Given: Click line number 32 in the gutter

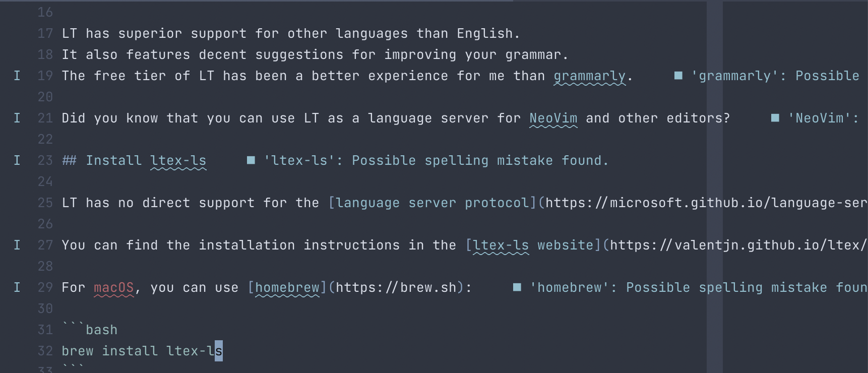Looking at the screenshot, I should (45, 351).
